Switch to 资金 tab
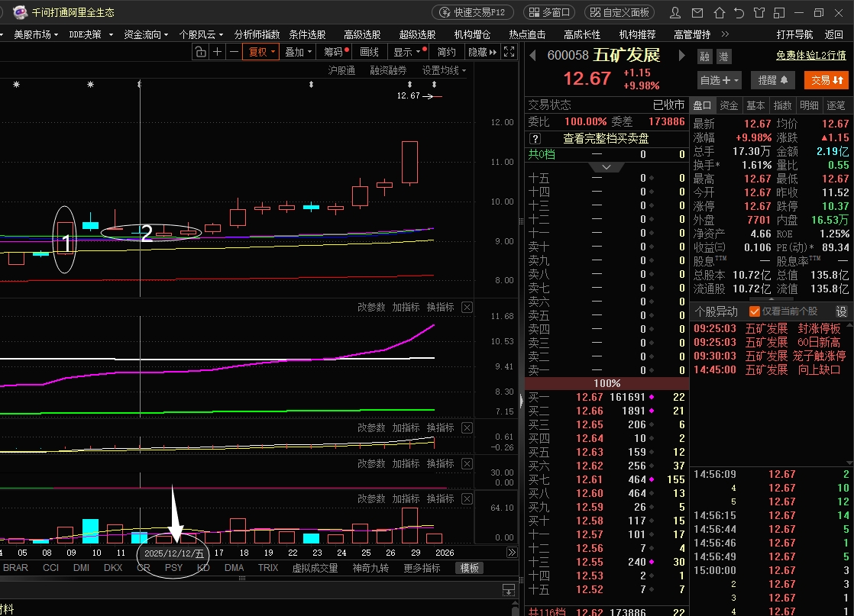Viewport: 854px width, 616px height. coord(729,105)
